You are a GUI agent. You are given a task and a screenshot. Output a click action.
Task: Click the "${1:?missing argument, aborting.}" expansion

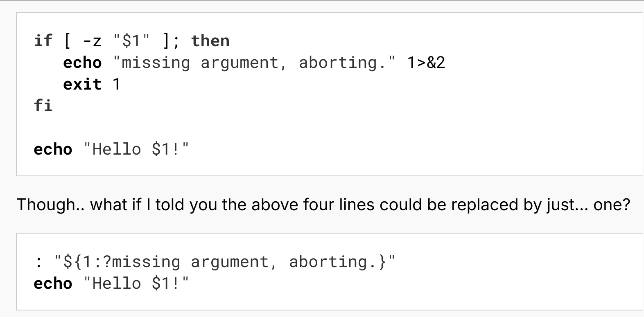click(225, 262)
